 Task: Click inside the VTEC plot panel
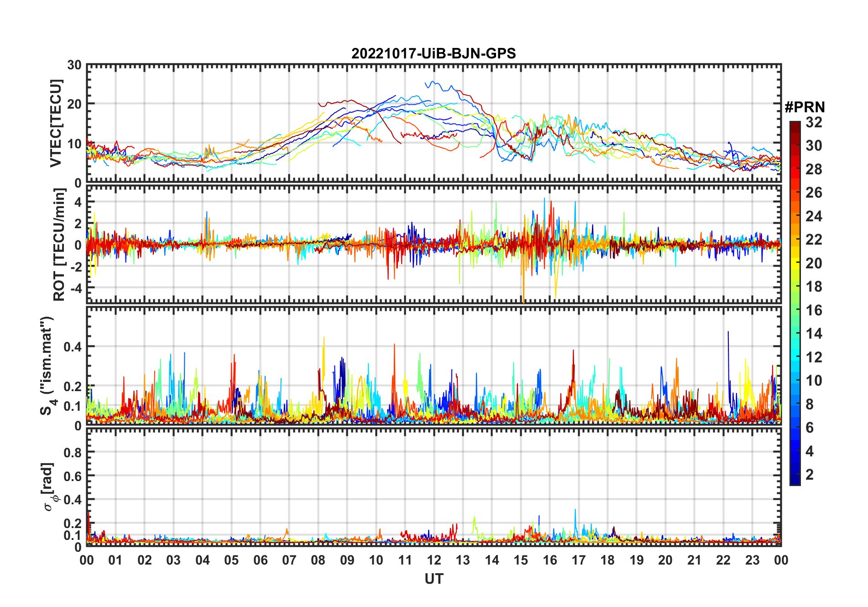[x=434, y=124]
